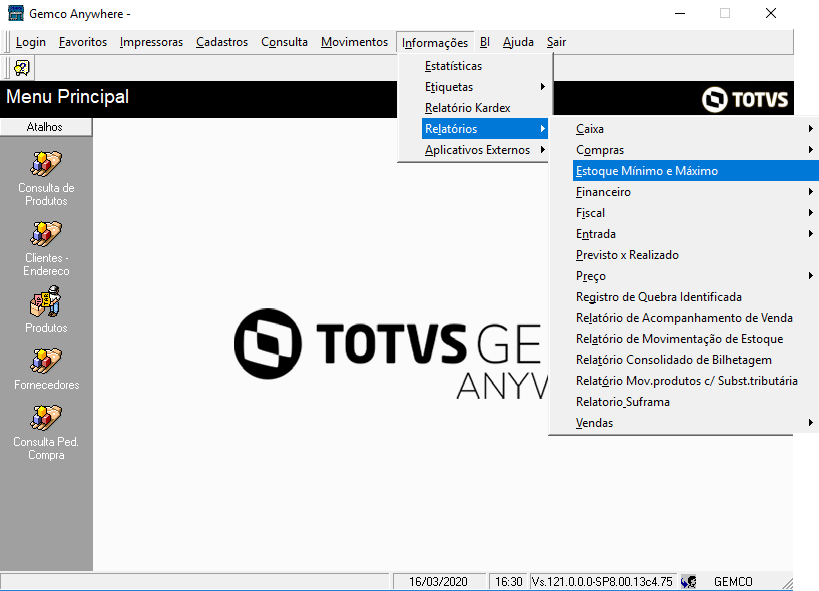The image size is (819, 591).
Task: Expand the Caixa reports submenu
Action: (695, 129)
